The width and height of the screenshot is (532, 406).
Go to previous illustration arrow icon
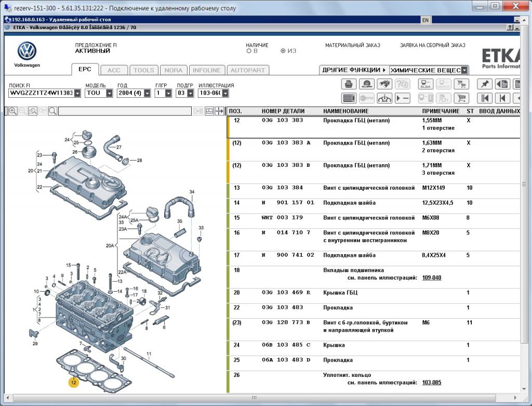[x=502, y=98]
